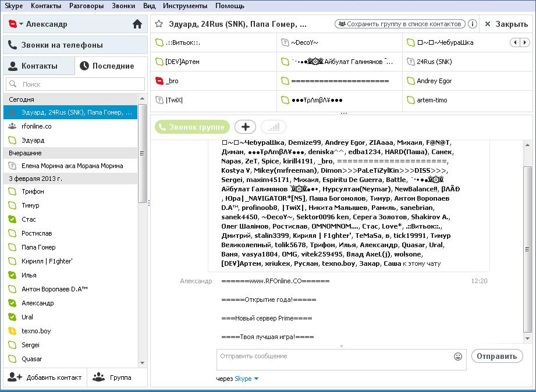Screen dimensions: 536x392
Task: Click participant [DEV]Артем in group header
Action: tap(214, 62)
